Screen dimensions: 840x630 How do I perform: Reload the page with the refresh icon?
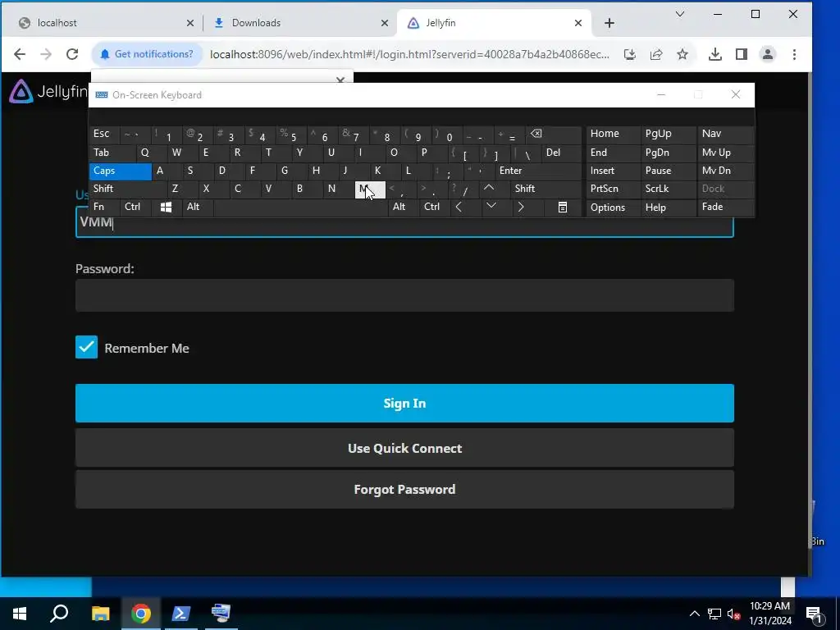click(x=72, y=54)
